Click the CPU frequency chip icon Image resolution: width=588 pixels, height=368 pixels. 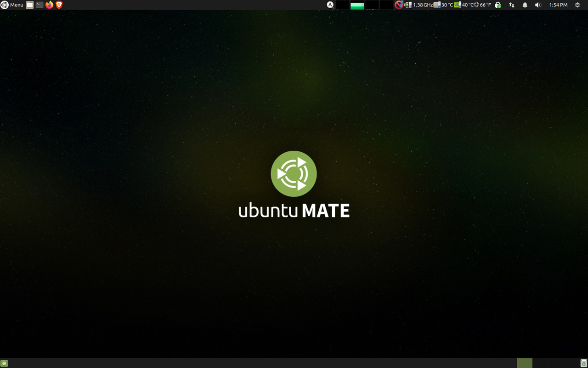(408, 5)
